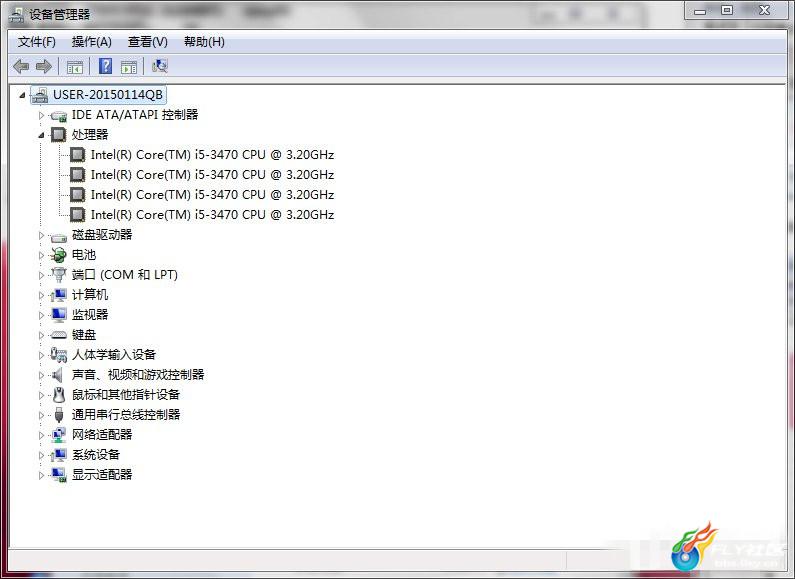Screen dimensions: 795x579
Task: Select the USER-20150114QB label
Action: pyautogui.click(x=108, y=95)
